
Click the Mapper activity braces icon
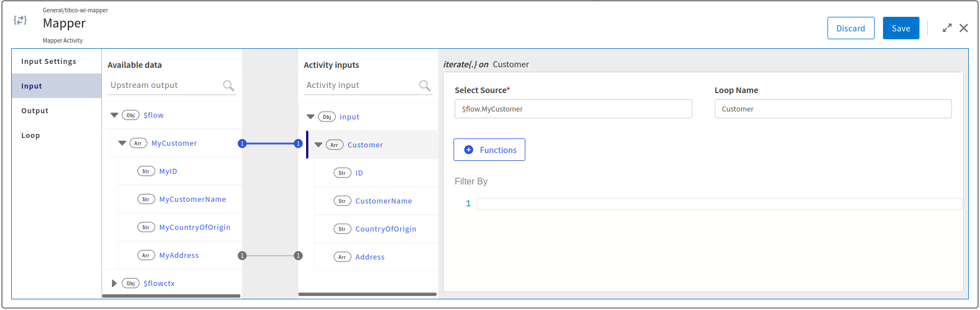pos(20,20)
